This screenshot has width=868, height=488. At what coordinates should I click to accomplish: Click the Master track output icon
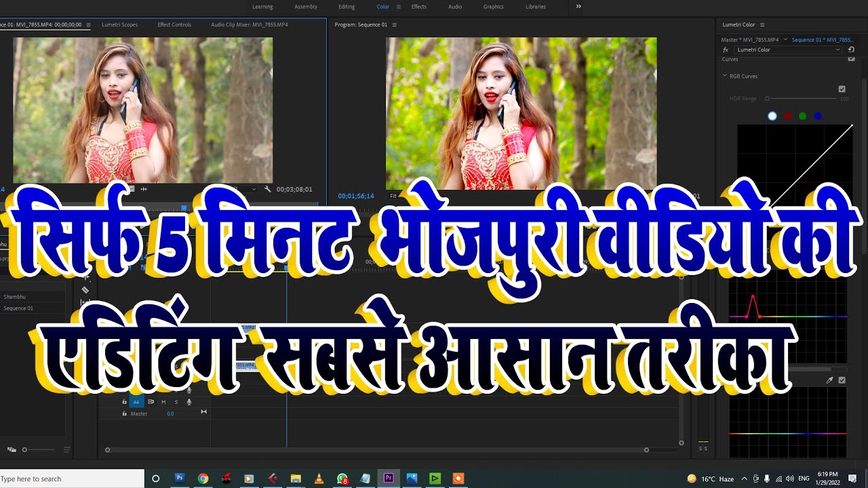tap(203, 412)
